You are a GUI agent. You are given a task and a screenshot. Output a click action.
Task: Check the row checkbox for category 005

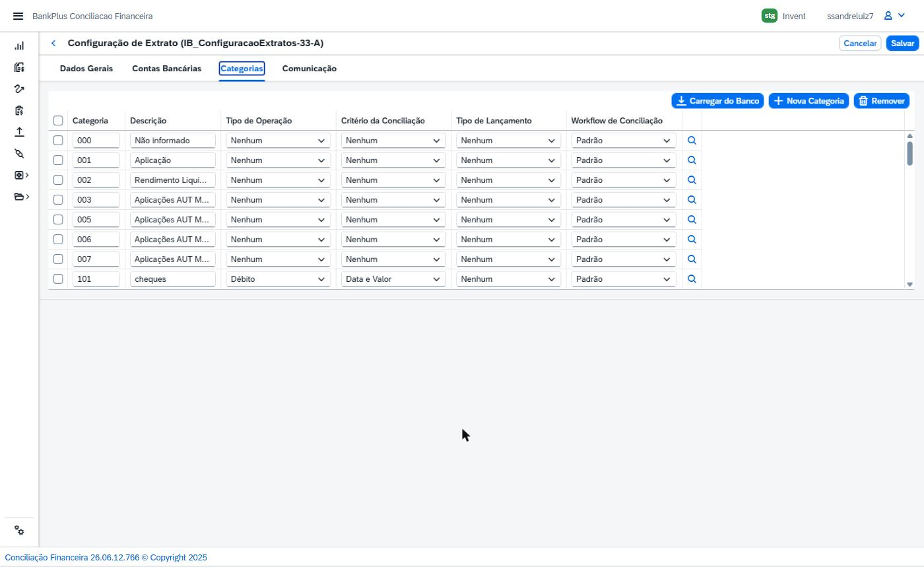point(58,220)
